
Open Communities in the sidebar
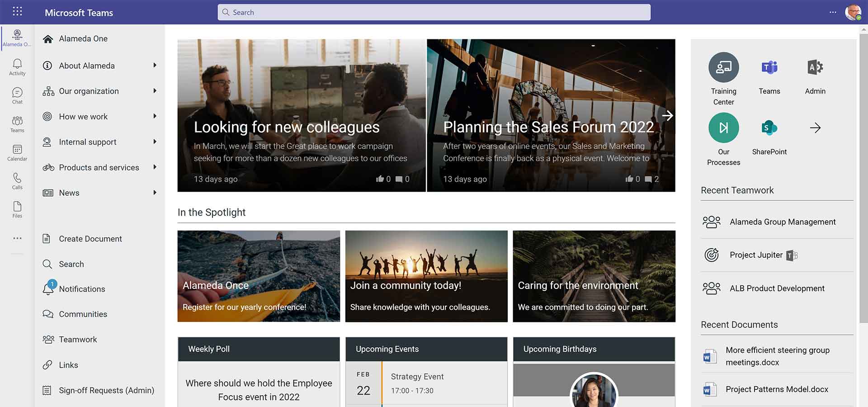coord(83,314)
